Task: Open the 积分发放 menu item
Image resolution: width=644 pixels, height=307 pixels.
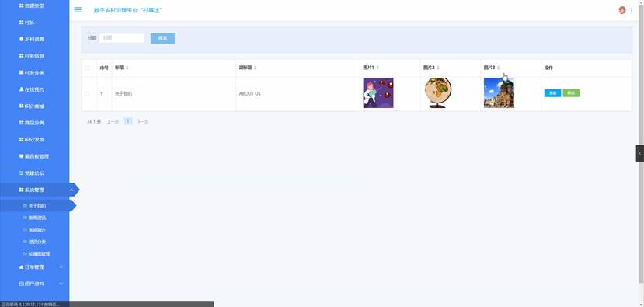Action: click(34, 139)
